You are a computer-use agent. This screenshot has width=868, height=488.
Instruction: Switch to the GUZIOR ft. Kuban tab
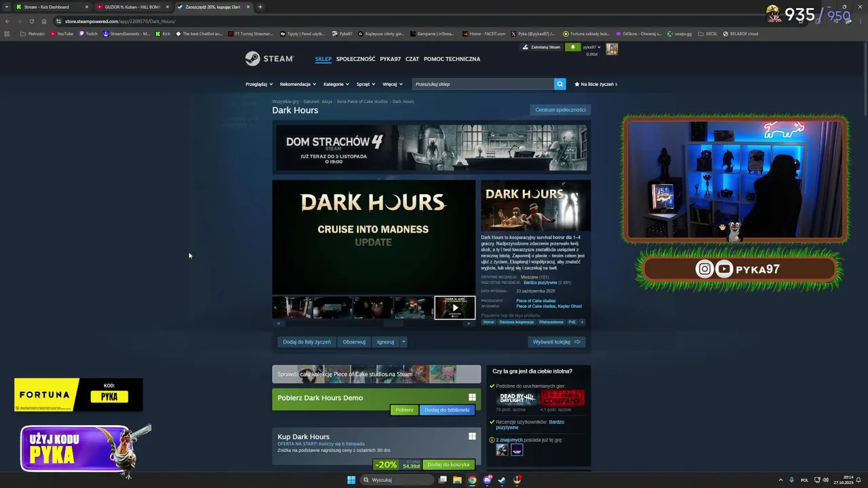[132, 7]
